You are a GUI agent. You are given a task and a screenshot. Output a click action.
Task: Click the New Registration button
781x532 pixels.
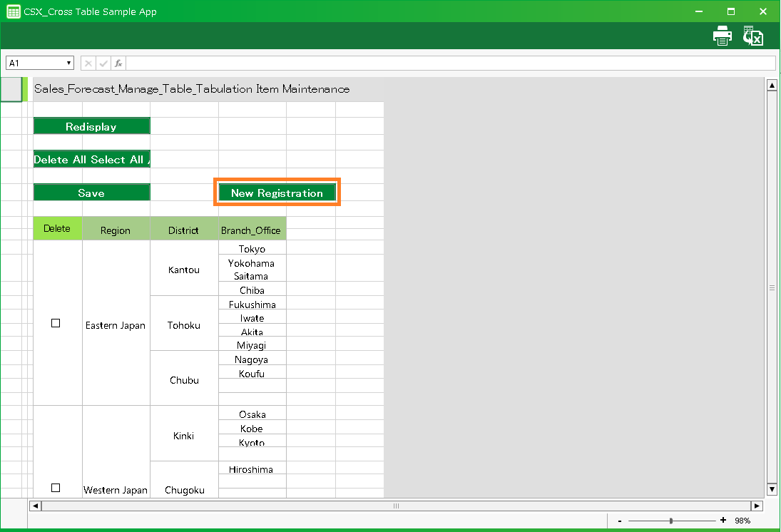pyautogui.click(x=277, y=193)
